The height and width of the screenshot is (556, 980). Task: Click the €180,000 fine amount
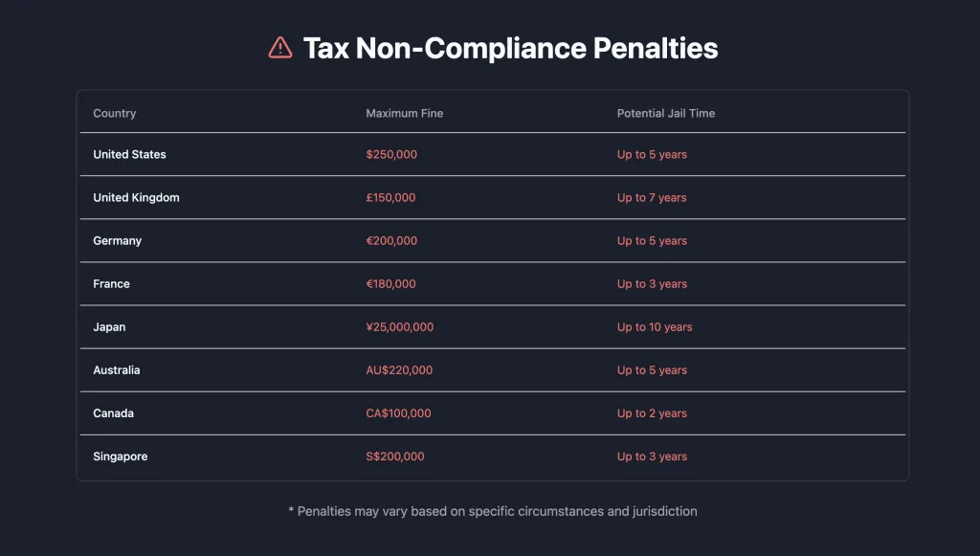(390, 283)
